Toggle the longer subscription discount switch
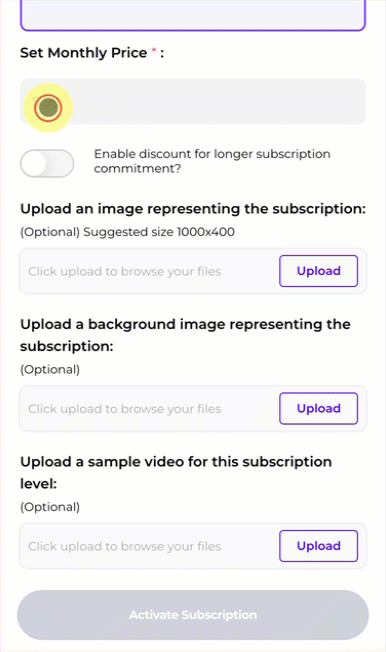386x652 pixels. pos(47,163)
